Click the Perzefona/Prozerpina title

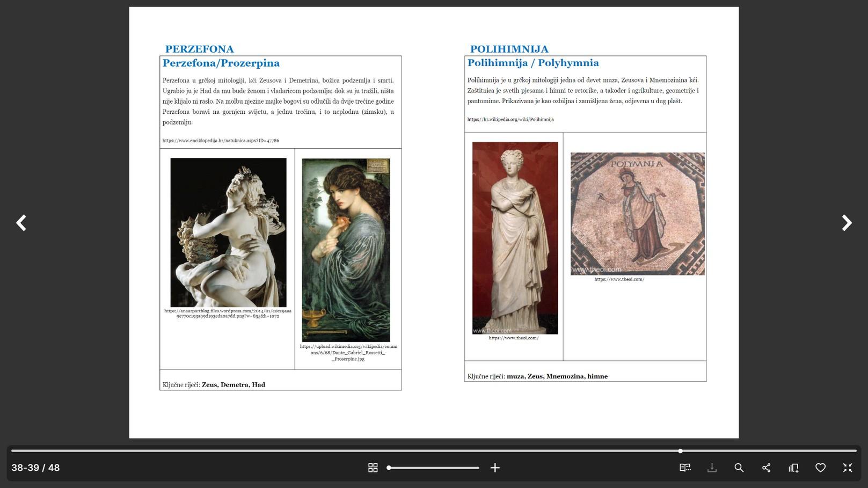click(x=221, y=63)
